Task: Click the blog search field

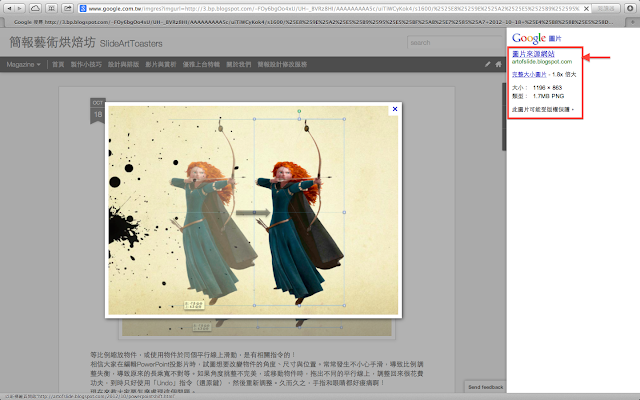Action: (x=455, y=42)
